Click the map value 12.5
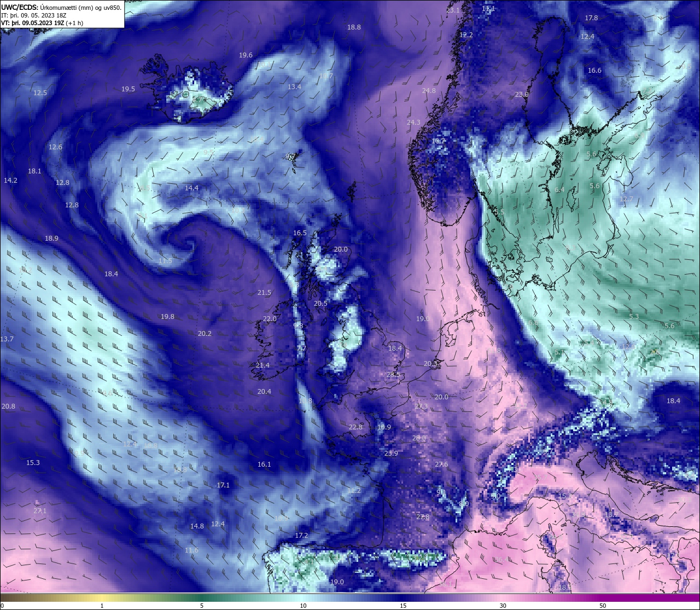Screen dimensions: 700x610 [x=40, y=93]
